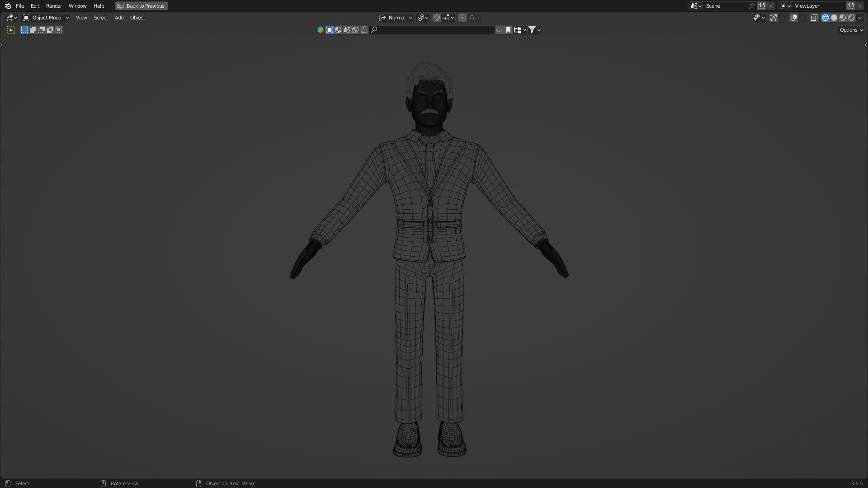Click the Back to Previous button

point(141,6)
